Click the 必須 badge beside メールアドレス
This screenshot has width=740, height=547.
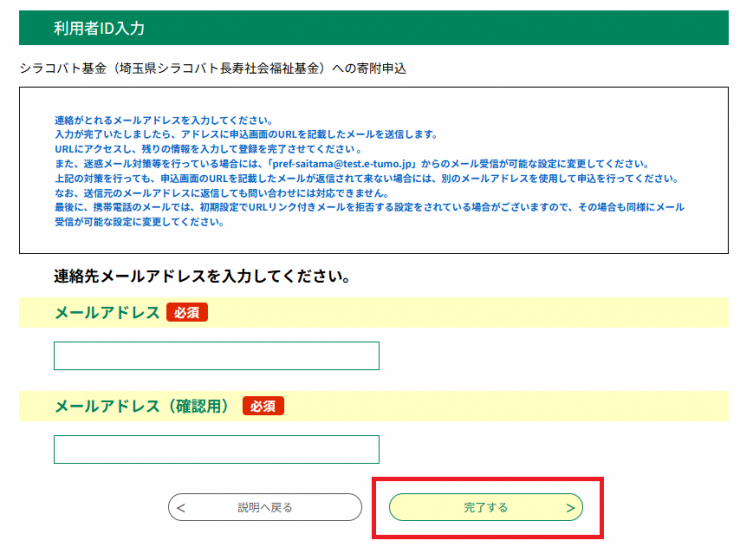pos(187,313)
